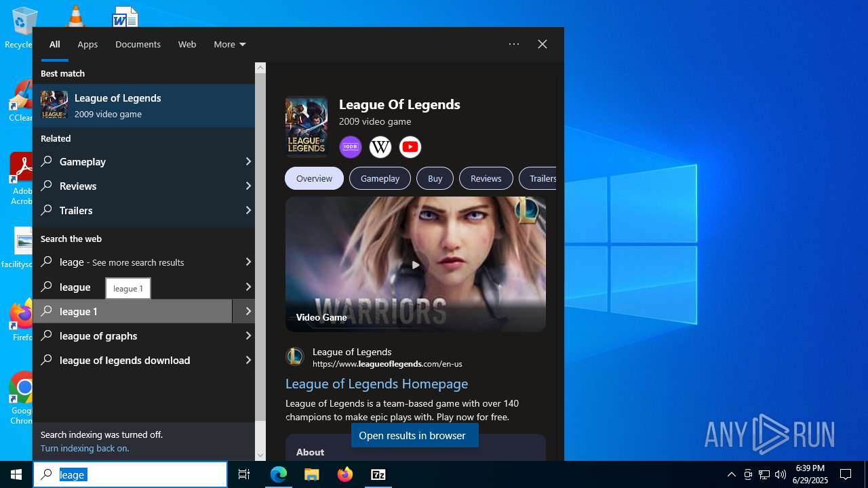
Task: Open the More dropdown in search tabs
Action: [x=230, y=44]
